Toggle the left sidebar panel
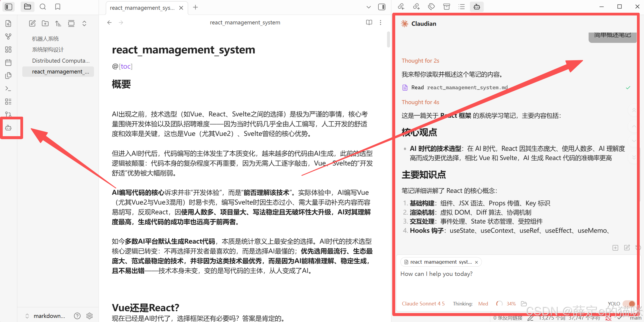This screenshot has height=322, width=644. 8,7
